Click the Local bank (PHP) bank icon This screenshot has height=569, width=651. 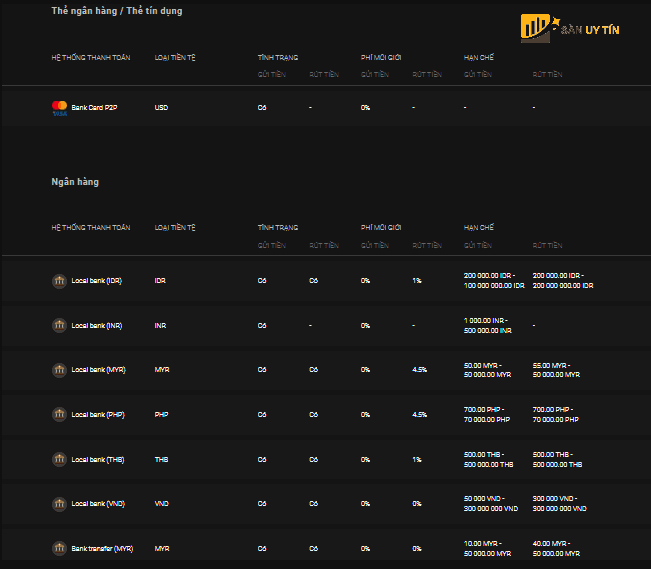pyautogui.click(x=59, y=415)
